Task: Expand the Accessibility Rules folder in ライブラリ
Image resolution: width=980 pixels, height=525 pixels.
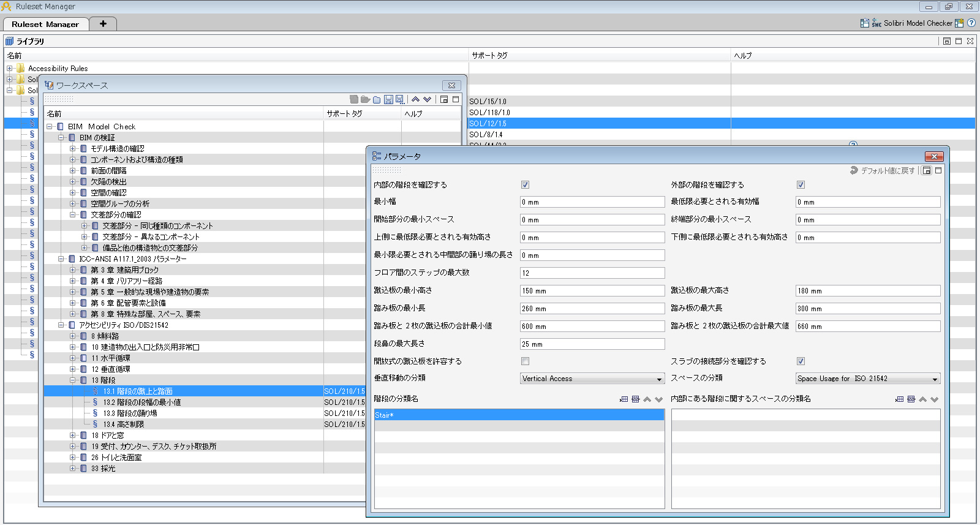Action: point(9,69)
